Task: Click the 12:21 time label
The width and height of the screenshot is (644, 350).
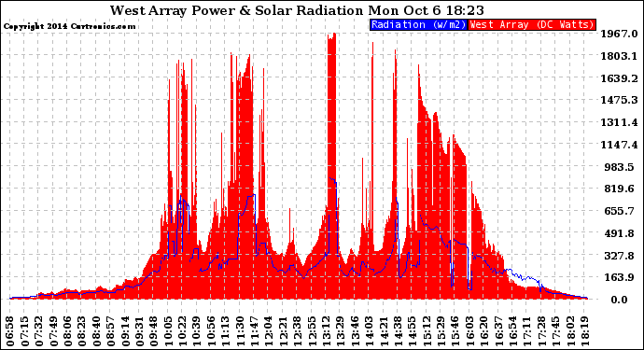Action: (x=283, y=331)
